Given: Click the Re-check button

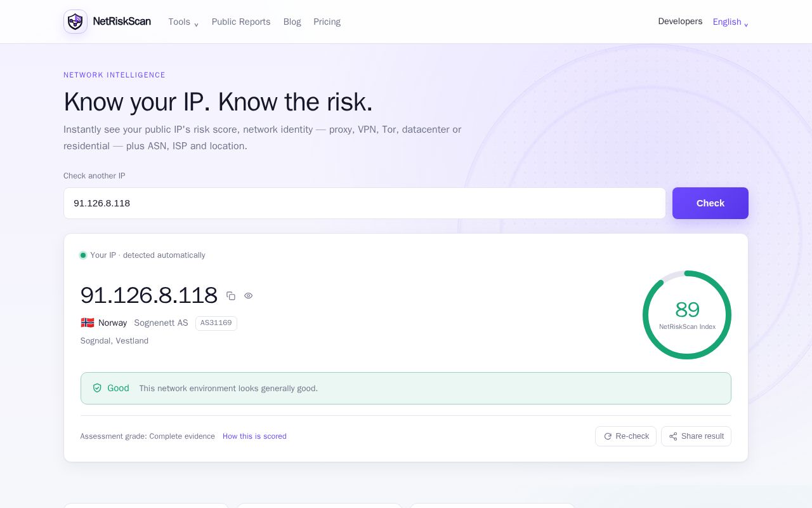Looking at the screenshot, I should (x=625, y=436).
